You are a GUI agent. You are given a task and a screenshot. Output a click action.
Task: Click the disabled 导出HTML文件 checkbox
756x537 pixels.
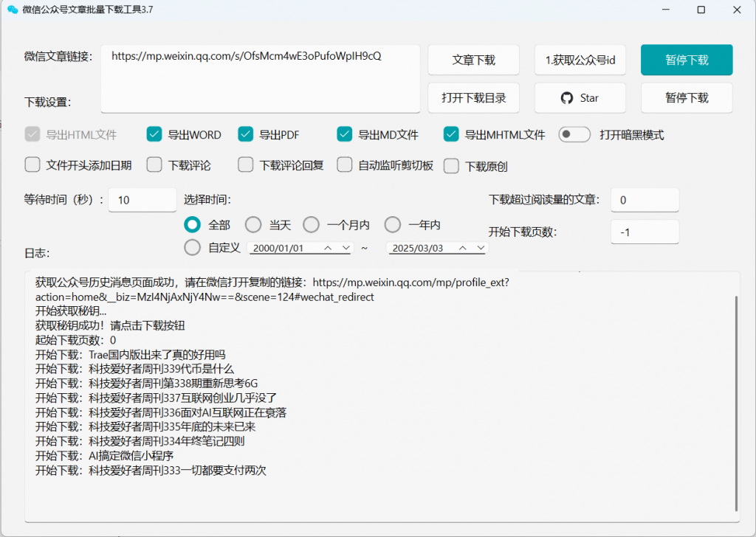point(32,134)
